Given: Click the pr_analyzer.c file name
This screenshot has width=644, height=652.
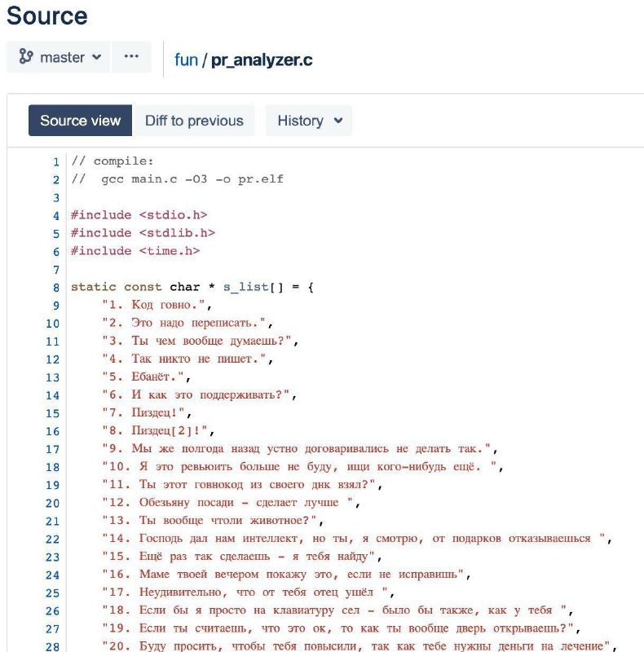Looking at the screenshot, I should click(x=262, y=59).
